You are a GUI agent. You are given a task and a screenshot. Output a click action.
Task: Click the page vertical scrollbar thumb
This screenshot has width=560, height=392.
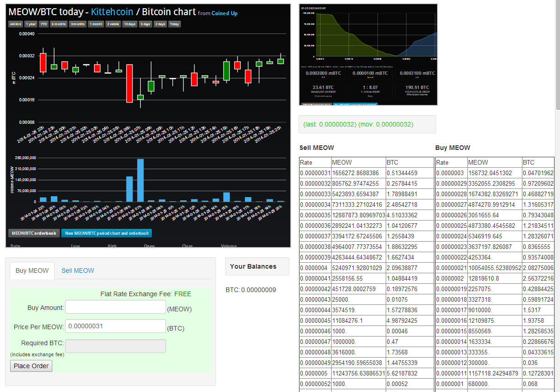tap(558, 55)
